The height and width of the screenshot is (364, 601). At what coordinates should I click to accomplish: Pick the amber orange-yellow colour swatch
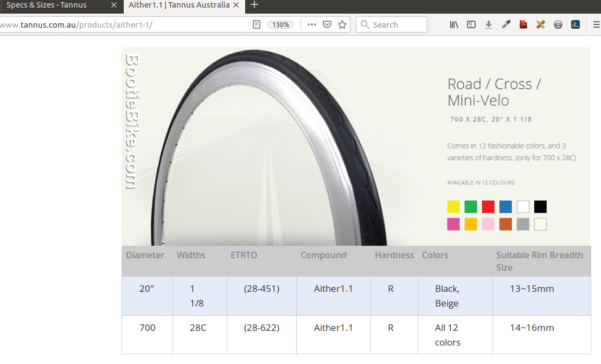471,224
